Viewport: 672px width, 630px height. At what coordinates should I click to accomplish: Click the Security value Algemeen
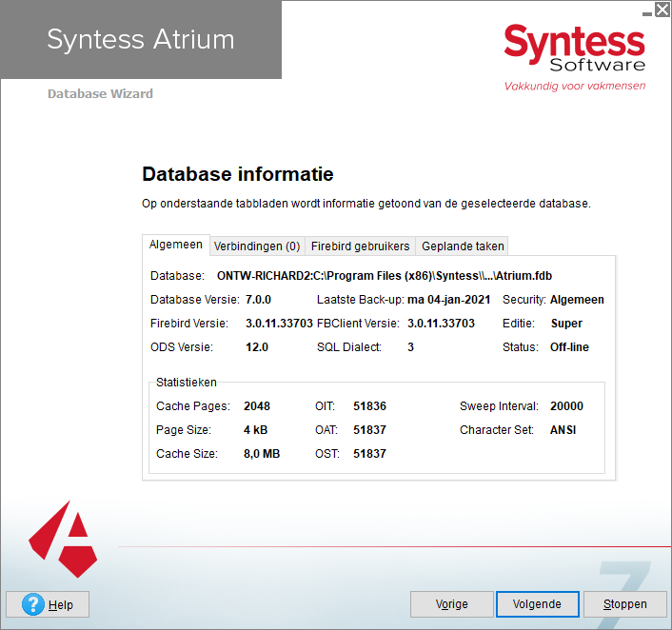pyautogui.click(x=577, y=300)
